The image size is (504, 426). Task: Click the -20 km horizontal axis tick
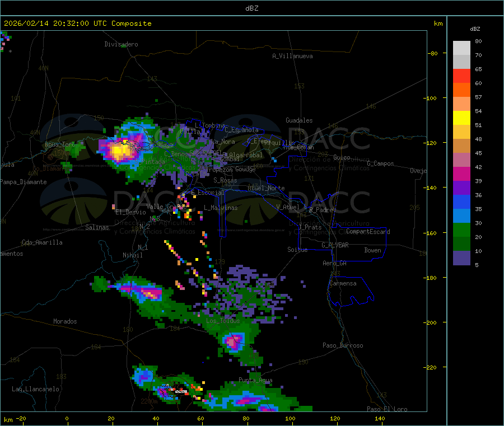point(21,418)
